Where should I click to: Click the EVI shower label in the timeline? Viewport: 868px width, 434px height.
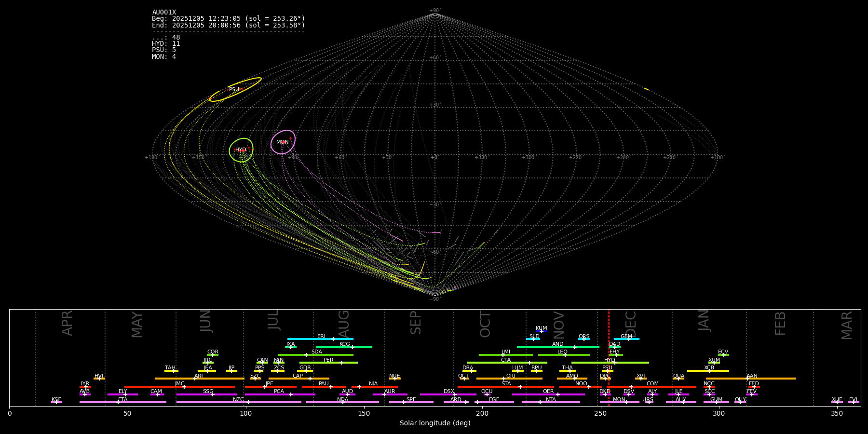854,400
